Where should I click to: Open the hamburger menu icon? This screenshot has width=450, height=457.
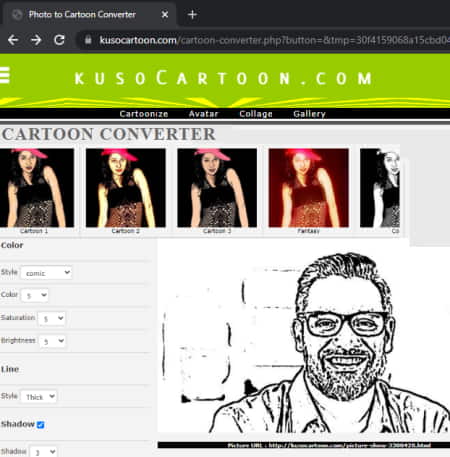point(5,75)
